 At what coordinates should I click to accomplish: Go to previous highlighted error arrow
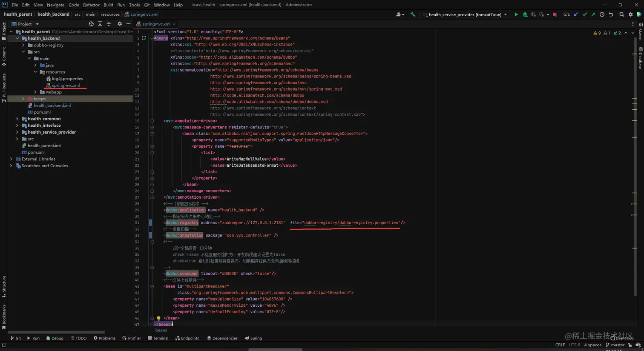coord(626,33)
